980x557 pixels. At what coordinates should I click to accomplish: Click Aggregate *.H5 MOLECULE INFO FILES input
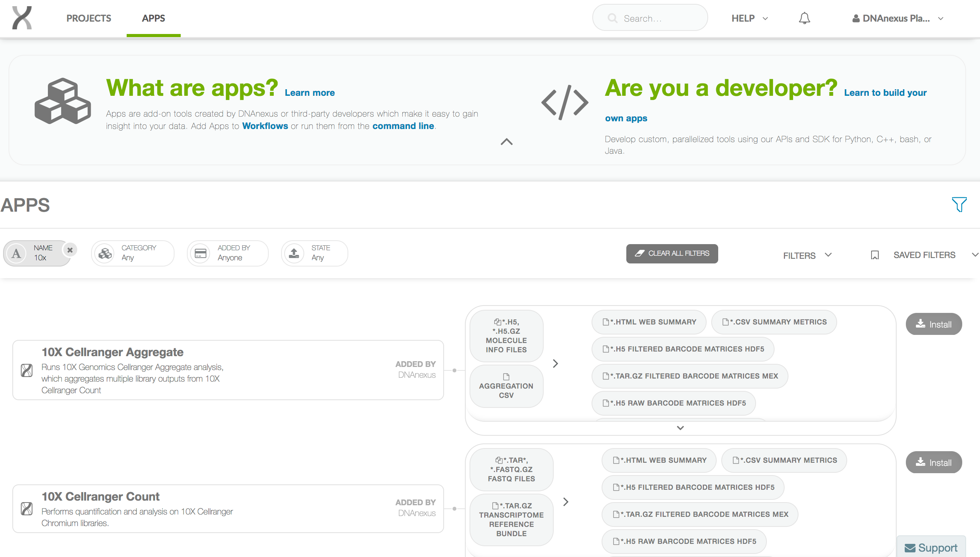pyautogui.click(x=506, y=336)
